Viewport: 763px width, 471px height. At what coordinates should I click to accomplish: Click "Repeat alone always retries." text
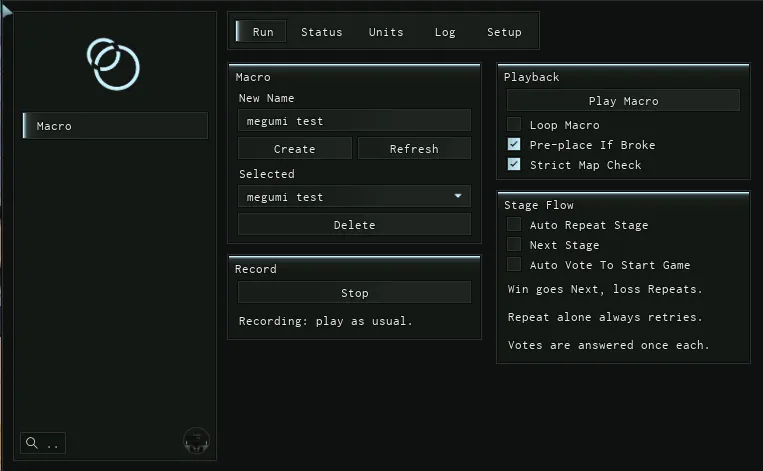(605, 317)
